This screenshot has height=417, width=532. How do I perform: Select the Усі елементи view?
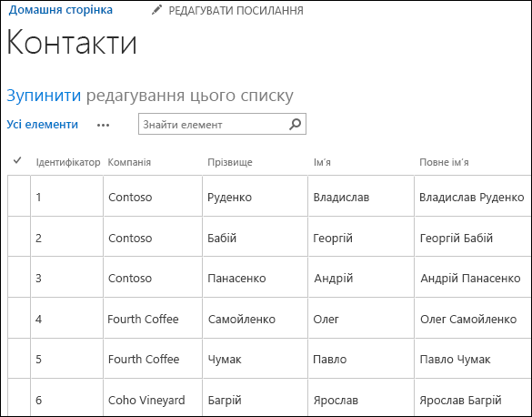pos(43,125)
